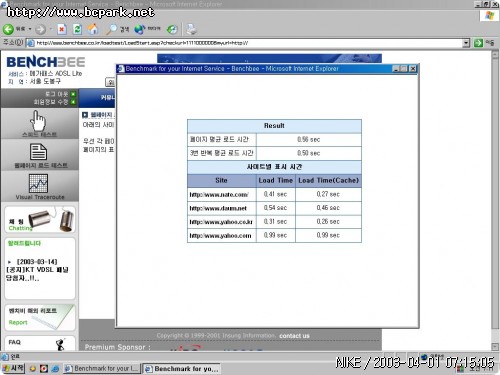The height and width of the screenshot is (375, 500).
Task: Click the scrollbar down arrow in main window
Action: [495, 347]
